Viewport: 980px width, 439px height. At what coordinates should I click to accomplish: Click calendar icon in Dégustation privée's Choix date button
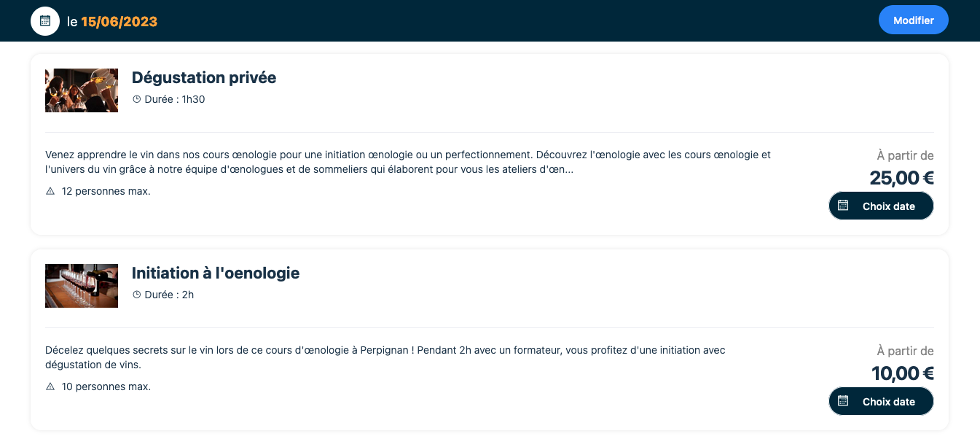[843, 206]
